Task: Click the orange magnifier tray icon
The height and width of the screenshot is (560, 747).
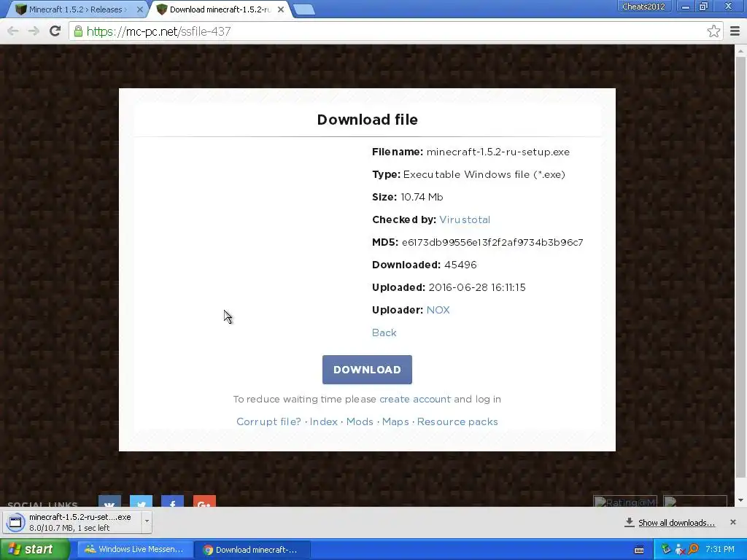Action: click(693, 550)
